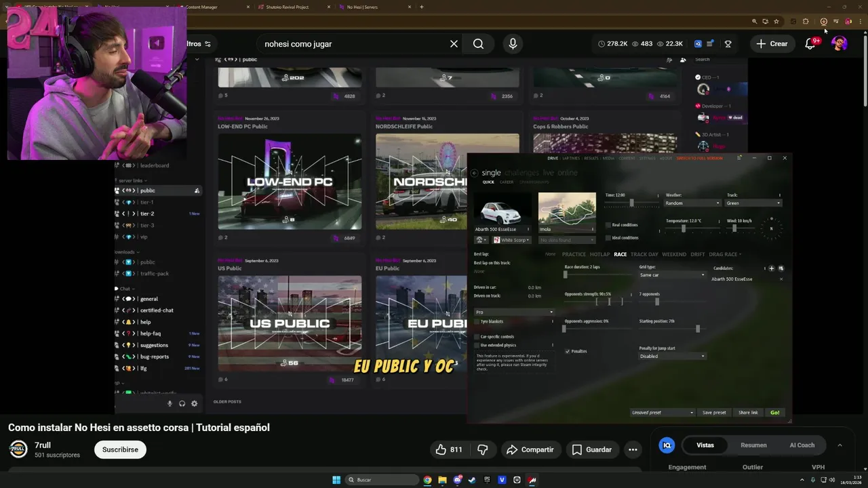This screenshot has width=868, height=488.
Task: Open the Track Green dropdown
Action: coord(753,203)
